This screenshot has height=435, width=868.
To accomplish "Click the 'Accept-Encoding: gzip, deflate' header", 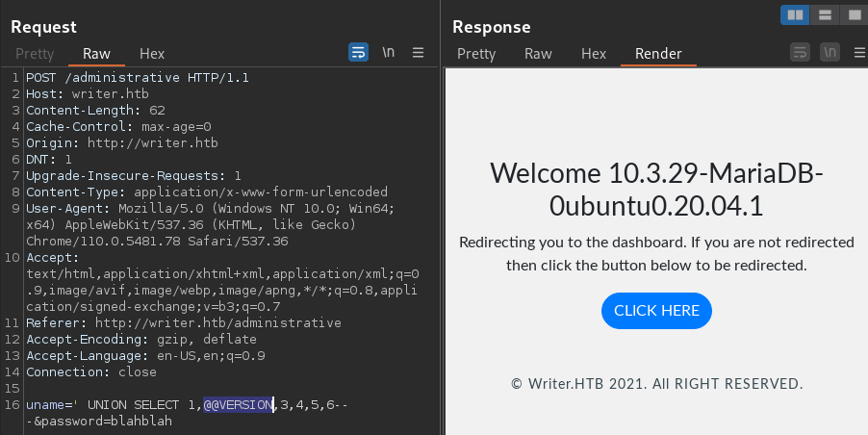I will click(x=141, y=339).
